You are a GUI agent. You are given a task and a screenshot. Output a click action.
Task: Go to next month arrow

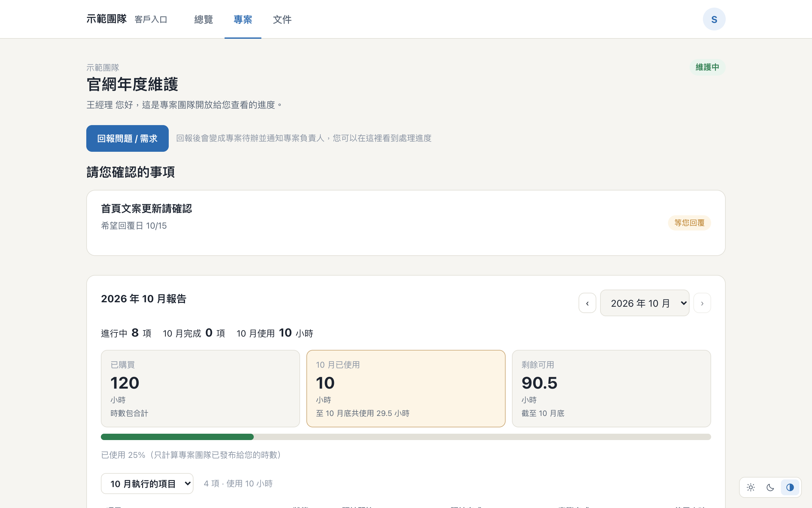click(x=702, y=303)
